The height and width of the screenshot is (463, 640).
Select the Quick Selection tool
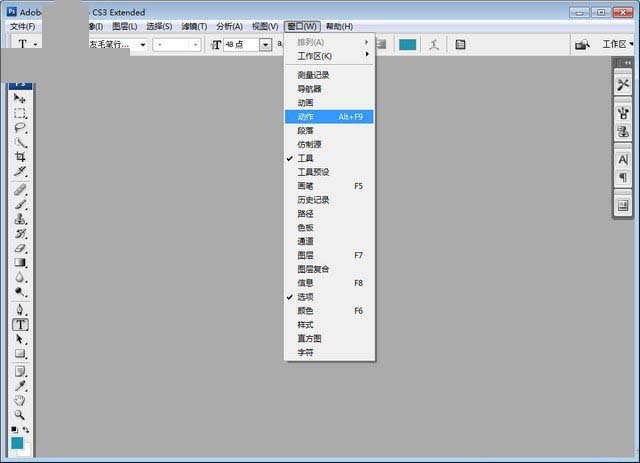(20, 142)
